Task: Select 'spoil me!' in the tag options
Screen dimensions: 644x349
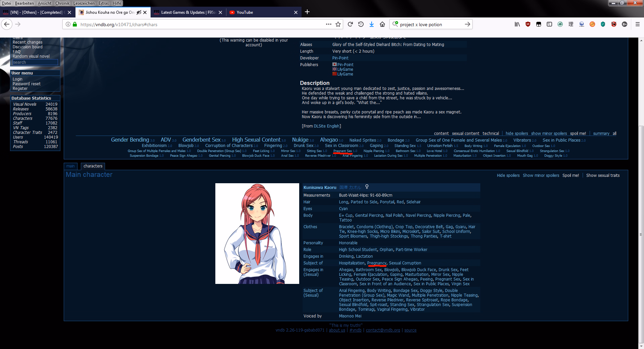Action: (578, 134)
